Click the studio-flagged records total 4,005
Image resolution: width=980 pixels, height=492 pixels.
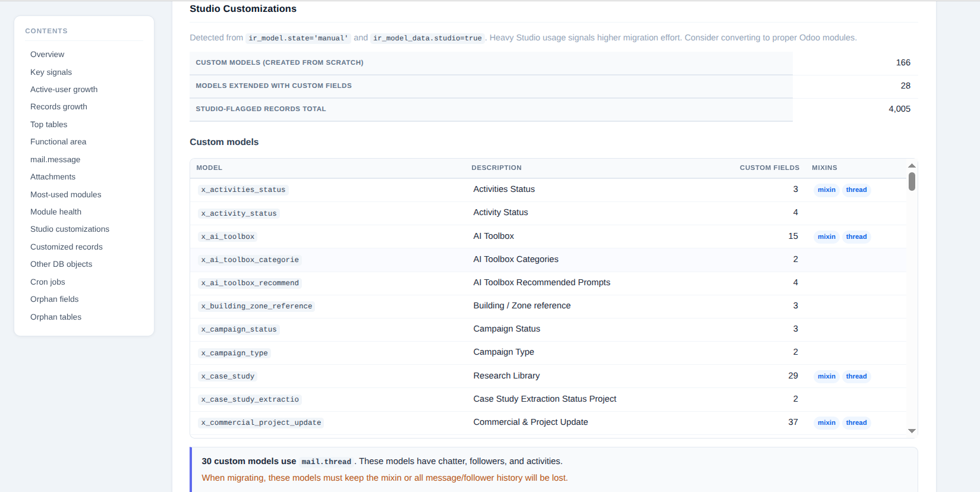[x=899, y=109]
